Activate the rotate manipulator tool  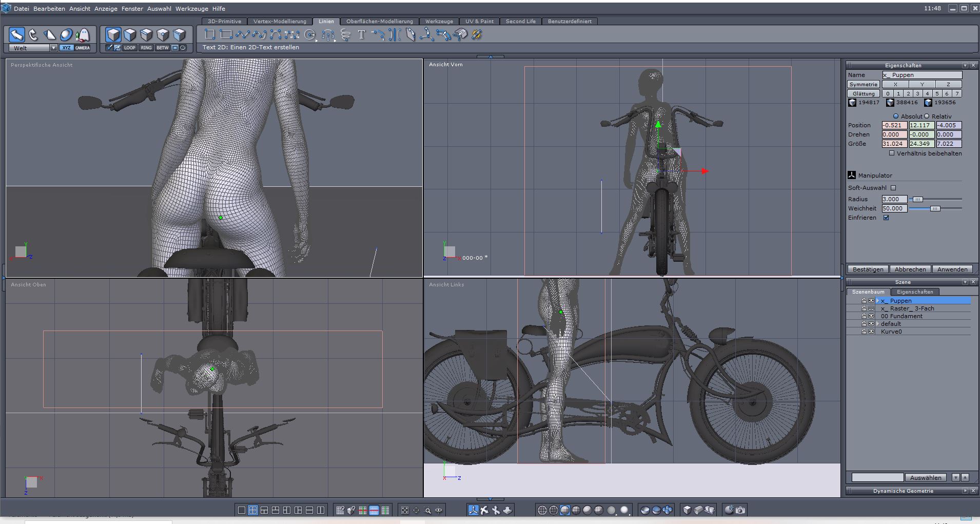point(33,35)
